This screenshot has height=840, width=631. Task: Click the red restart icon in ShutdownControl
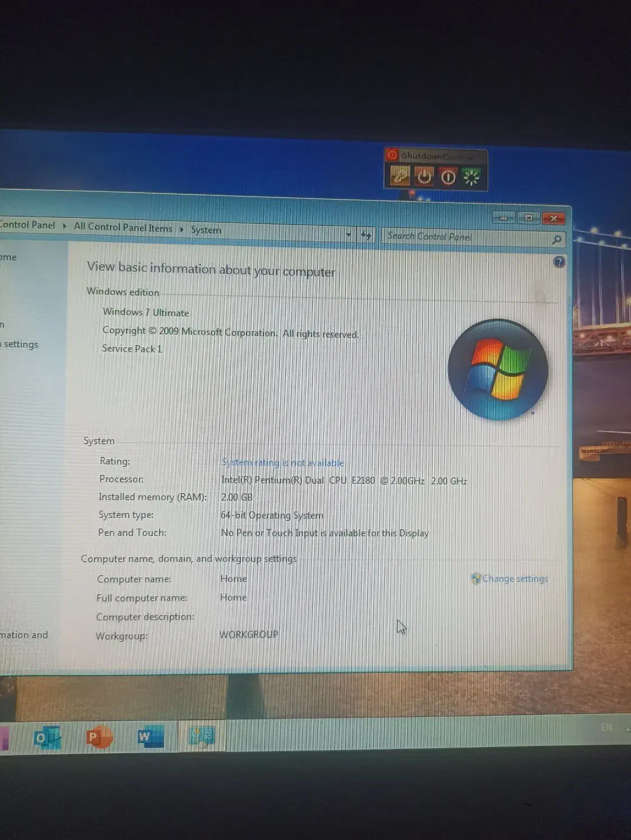pyautogui.click(x=448, y=177)
